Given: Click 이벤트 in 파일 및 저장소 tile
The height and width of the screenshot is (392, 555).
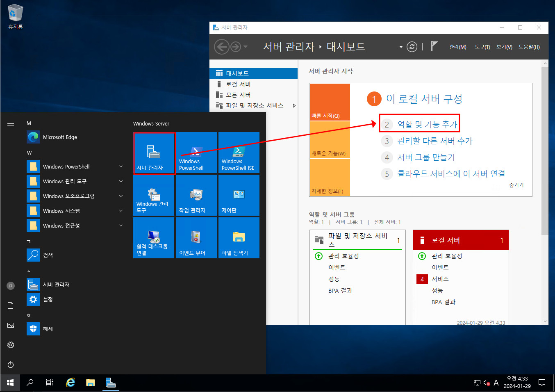Looking at the screenshot, I should point(337,267).
